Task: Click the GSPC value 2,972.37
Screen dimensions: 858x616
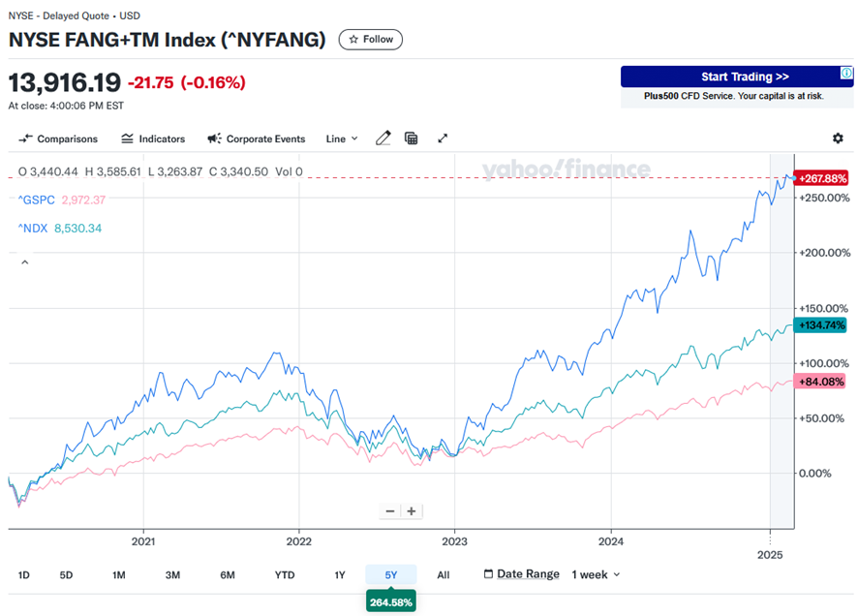Action: [83, 200]
